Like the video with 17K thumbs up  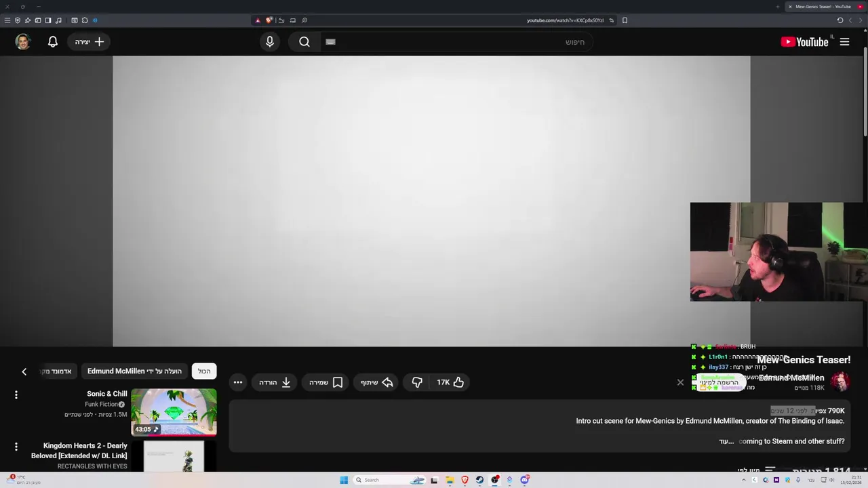point(450,382)
